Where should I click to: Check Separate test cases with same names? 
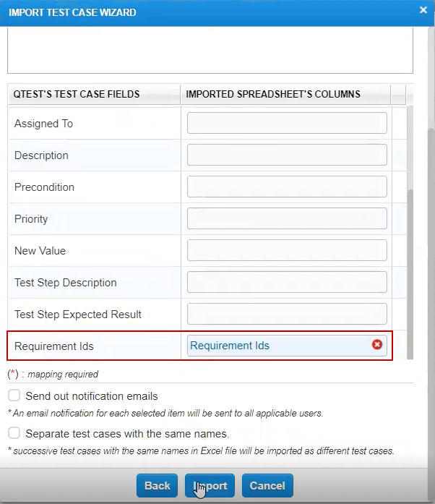click(x=14, y=433)
